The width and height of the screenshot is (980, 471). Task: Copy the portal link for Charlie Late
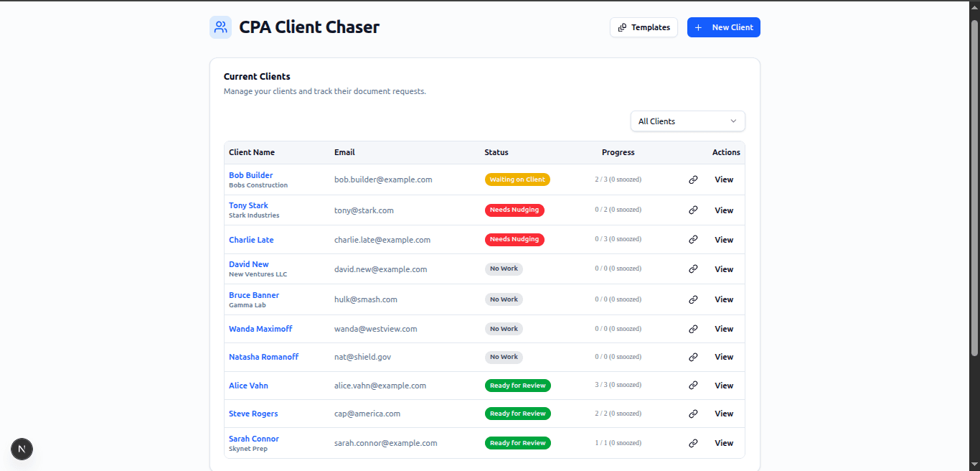[693, 240]
